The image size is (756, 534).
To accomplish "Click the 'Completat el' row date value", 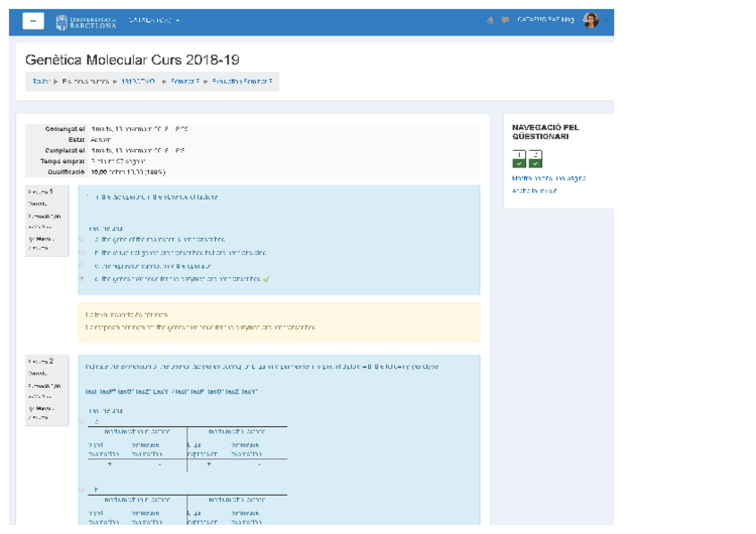I will [137, 151].
